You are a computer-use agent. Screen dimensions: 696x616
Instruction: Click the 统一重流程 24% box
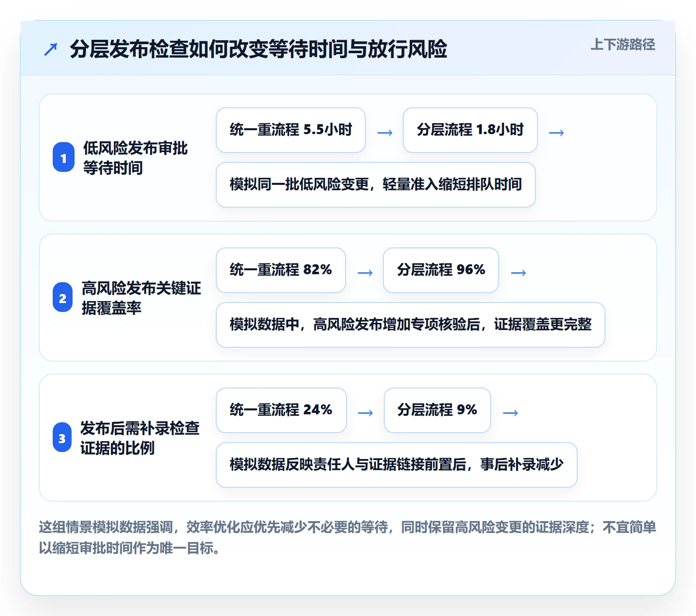pos(281,410)
